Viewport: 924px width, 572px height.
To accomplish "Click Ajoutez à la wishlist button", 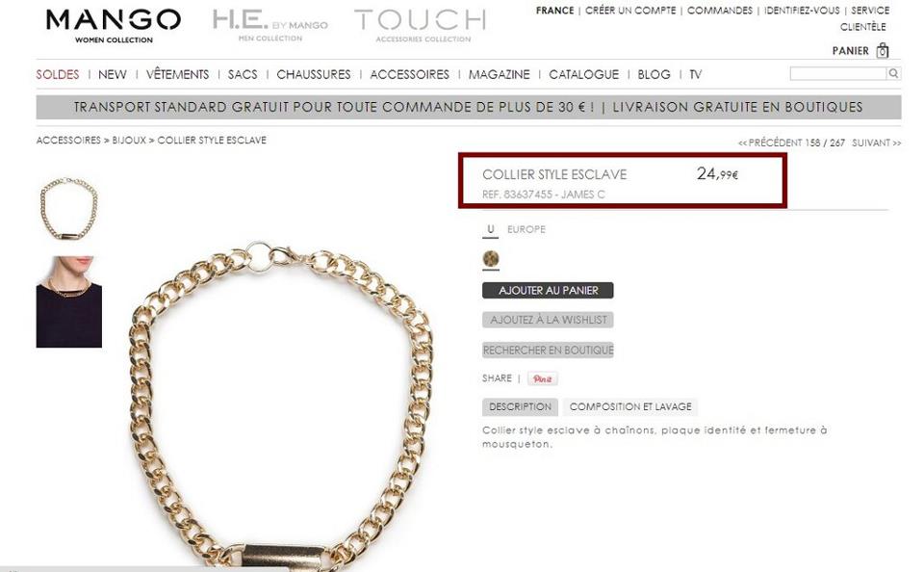I will (548, 320).
